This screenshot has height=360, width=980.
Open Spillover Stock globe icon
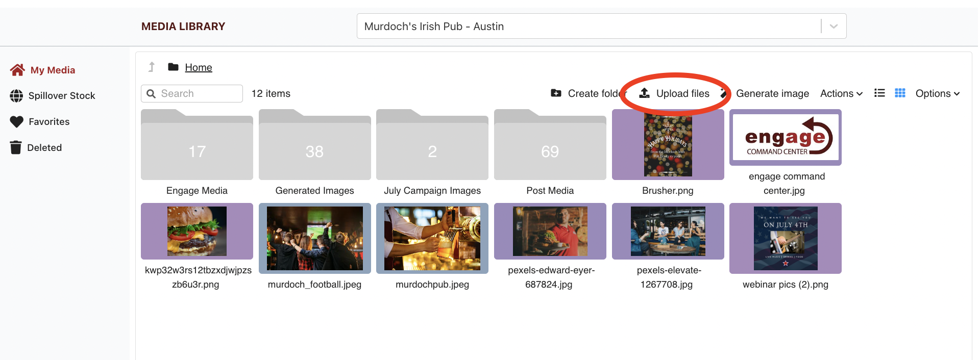16,96
